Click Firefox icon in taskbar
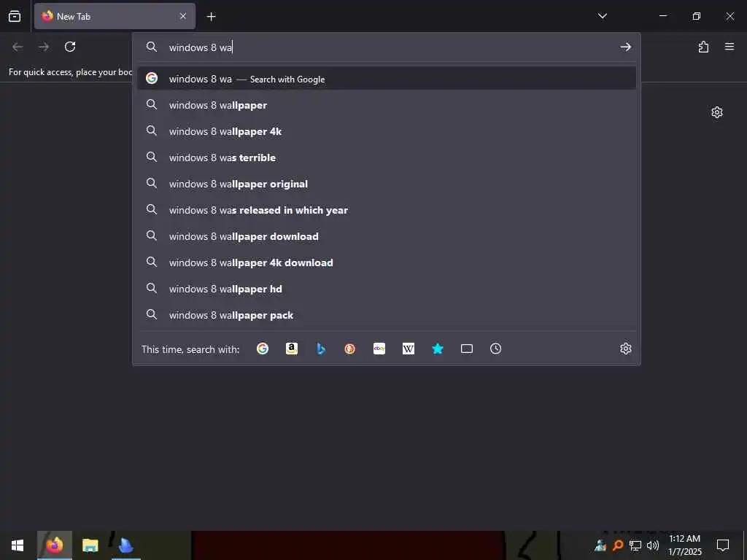The height and width of the screenshot is (560, 747). pyautogui.click(x=55, y=545)
